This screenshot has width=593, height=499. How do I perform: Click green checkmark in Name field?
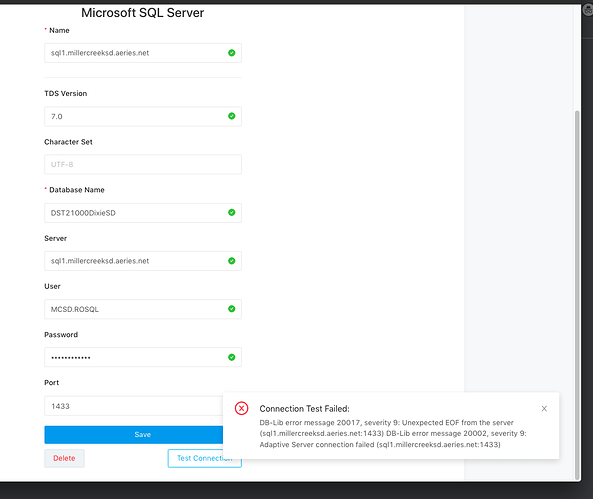coord(231,53)
